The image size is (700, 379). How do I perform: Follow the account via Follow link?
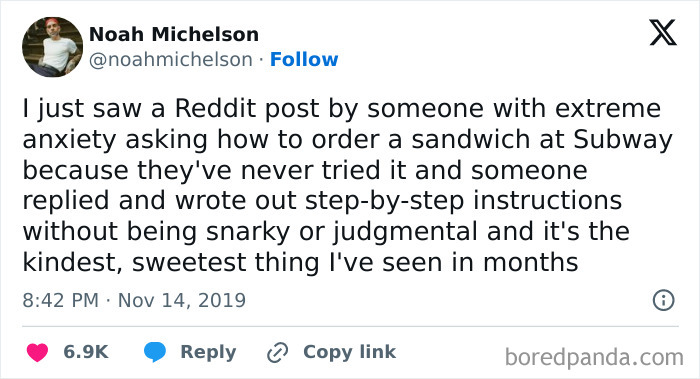pos(304,59)
